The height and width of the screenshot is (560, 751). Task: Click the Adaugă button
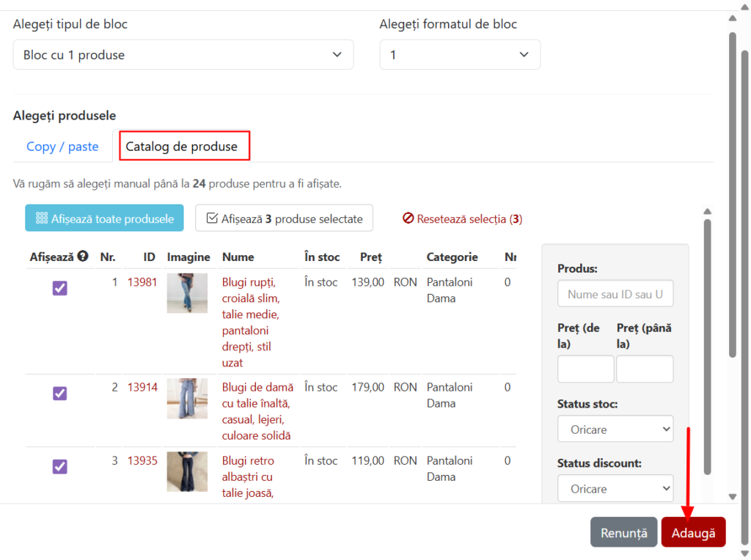click(x=693, y=532)
